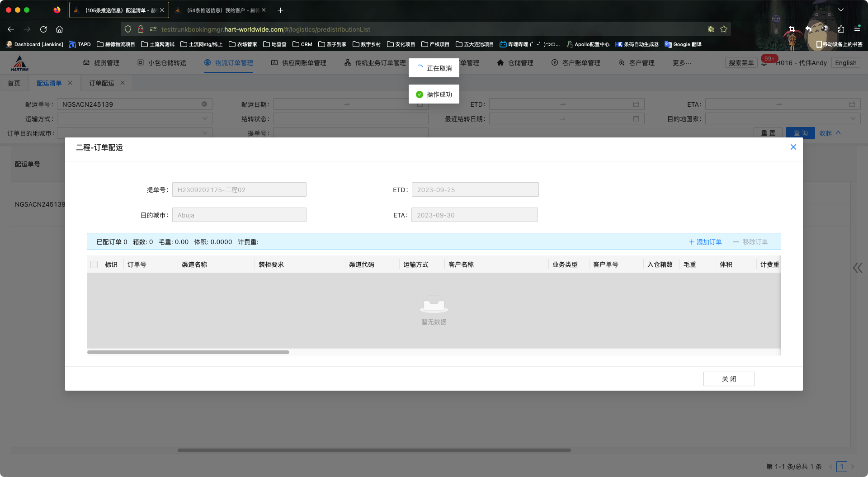
Task: Click the 添加订单 link
Action: click(705, 242)
